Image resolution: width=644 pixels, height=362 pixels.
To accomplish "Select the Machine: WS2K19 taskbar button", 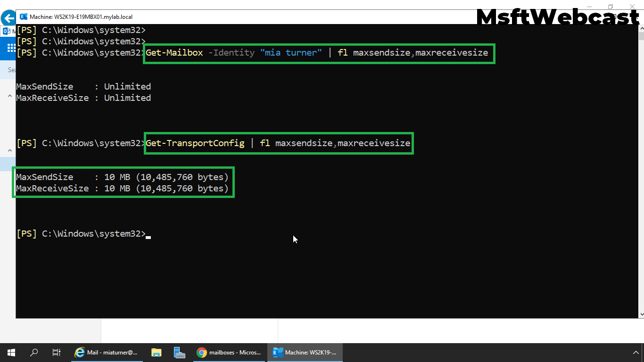I will tap(305, 352).
